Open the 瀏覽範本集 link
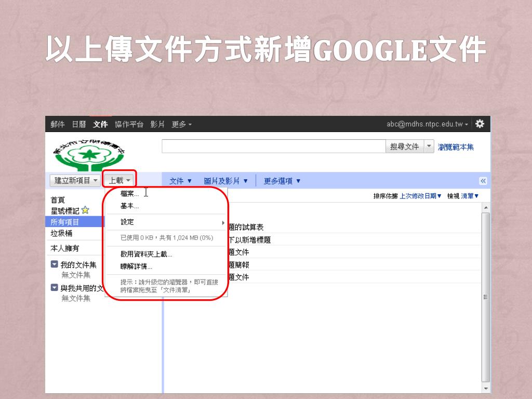 tap(456, 147)
